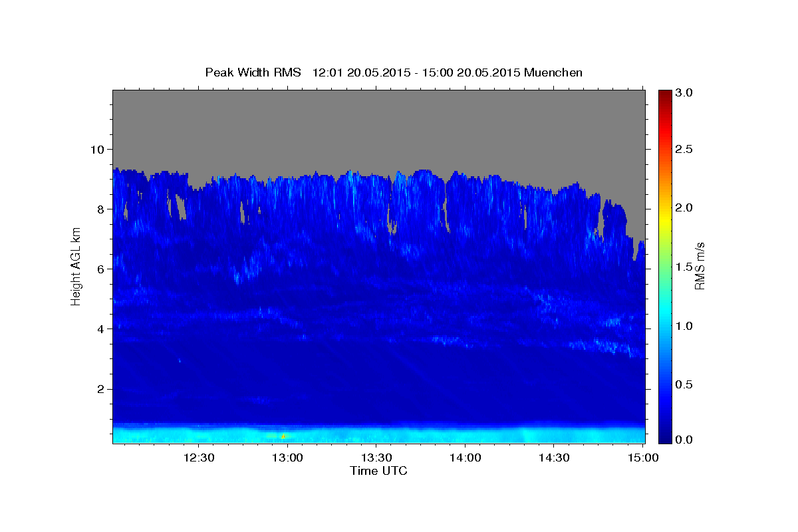This screenshot has width=798, height=532.
Task: Click the Time UTC axis title
Action: point(378,471)
